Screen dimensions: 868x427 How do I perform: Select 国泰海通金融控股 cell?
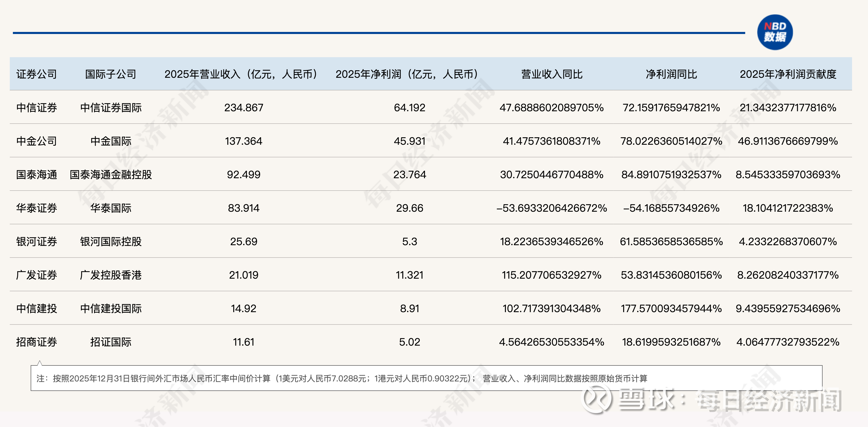click(111, 174)
